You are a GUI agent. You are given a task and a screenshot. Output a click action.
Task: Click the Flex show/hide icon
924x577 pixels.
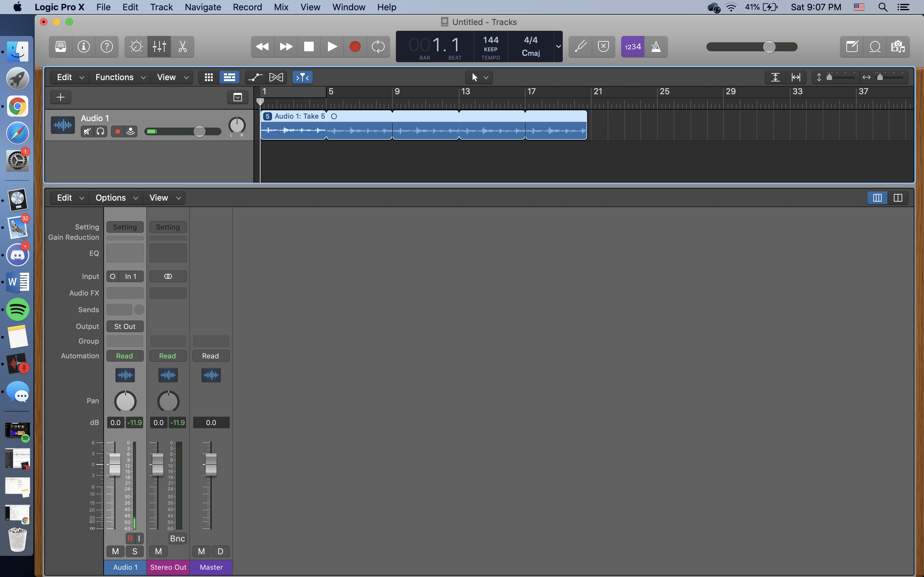click(x=276, y=78)
